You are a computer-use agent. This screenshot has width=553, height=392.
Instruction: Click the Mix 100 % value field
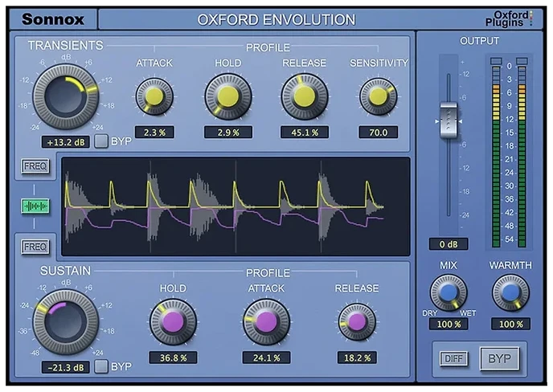point(449,325)
